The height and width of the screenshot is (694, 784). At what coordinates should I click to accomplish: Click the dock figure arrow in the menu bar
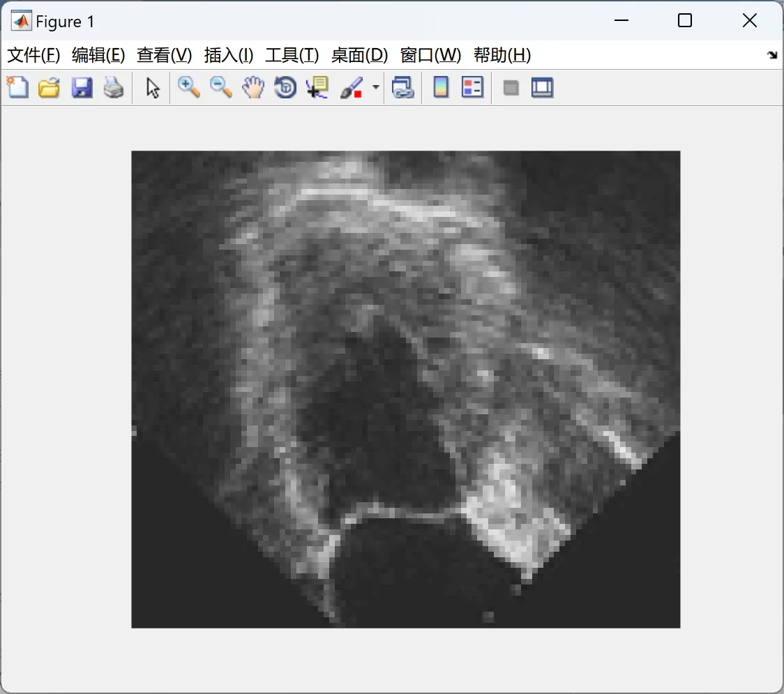coord(772,55)
